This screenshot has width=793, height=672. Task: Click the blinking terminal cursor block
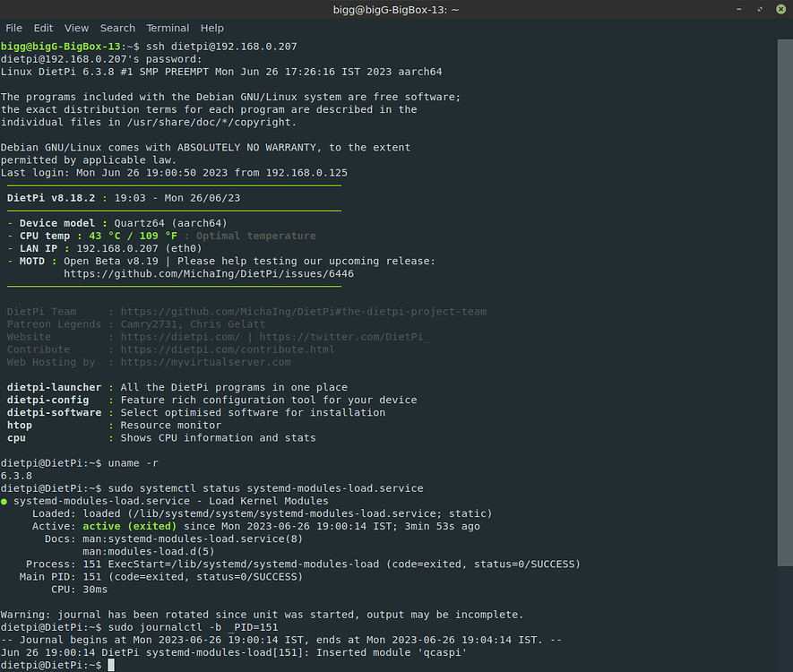(x=113, y=664)
